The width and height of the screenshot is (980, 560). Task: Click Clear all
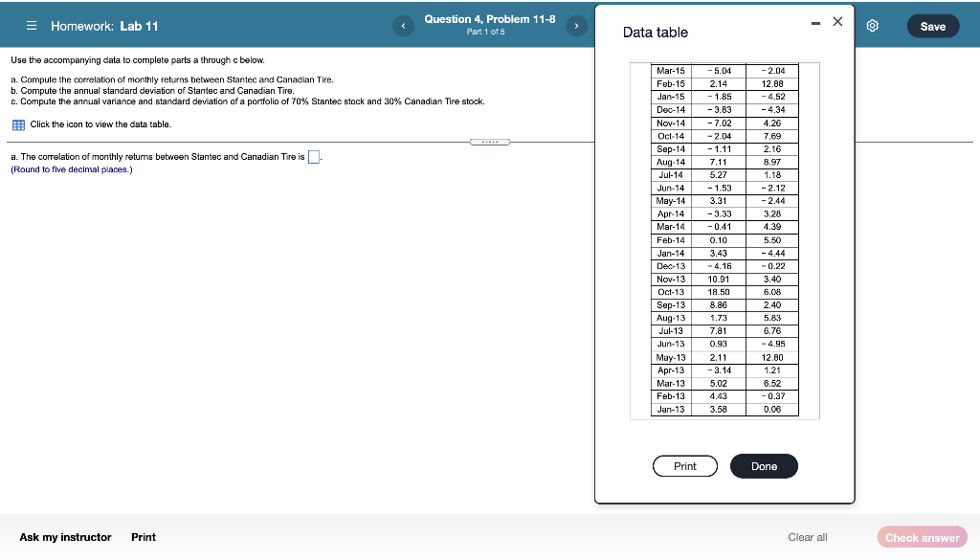[x=808, y=537]
